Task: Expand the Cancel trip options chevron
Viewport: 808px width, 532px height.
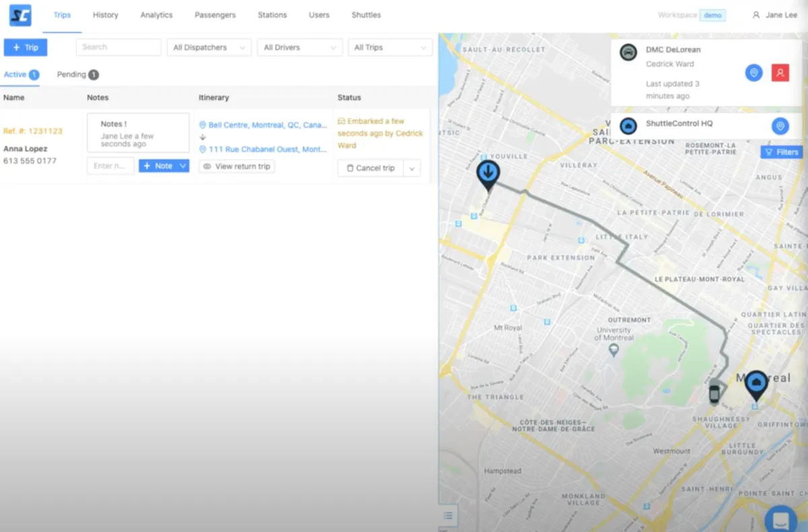Action: coord(412,168)
